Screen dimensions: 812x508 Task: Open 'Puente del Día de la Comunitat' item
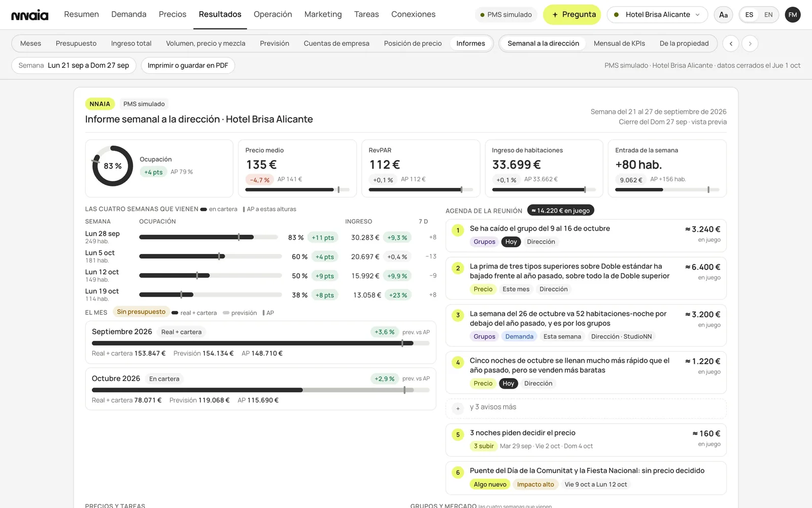[586, 478]
